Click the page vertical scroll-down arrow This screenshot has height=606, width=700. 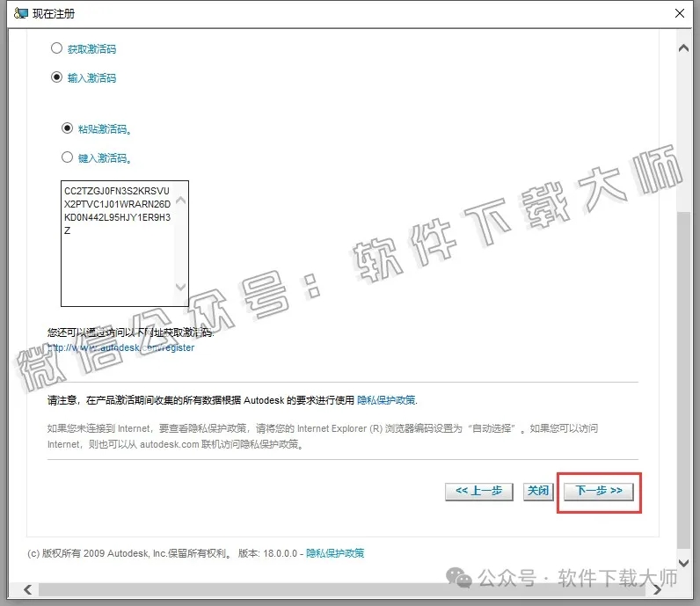tap(683, 563)
